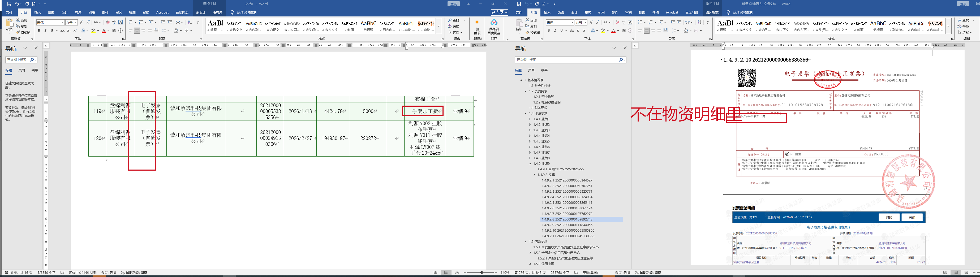Close the left navigation pane
The height and width of the screenshot is (277, 980).
[36, 48]
